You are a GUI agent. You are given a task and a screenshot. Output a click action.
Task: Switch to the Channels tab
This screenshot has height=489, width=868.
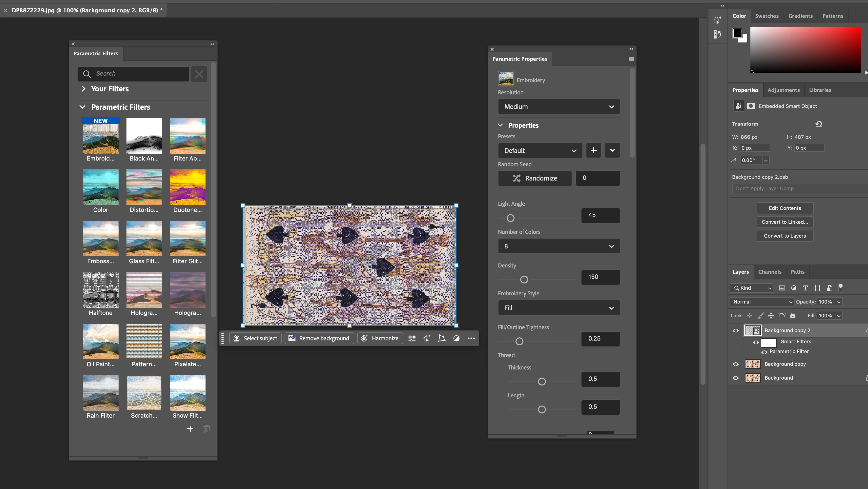(x=770, y=272)
